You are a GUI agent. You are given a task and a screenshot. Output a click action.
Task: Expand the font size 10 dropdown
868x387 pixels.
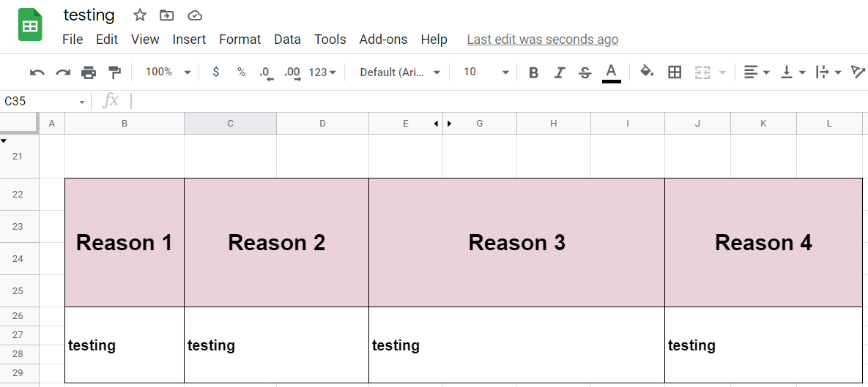tap(486, 72)
